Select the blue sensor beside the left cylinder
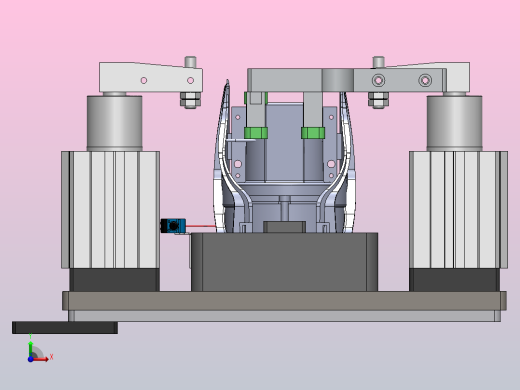The image size is (520, 390). tap(173, 226)
